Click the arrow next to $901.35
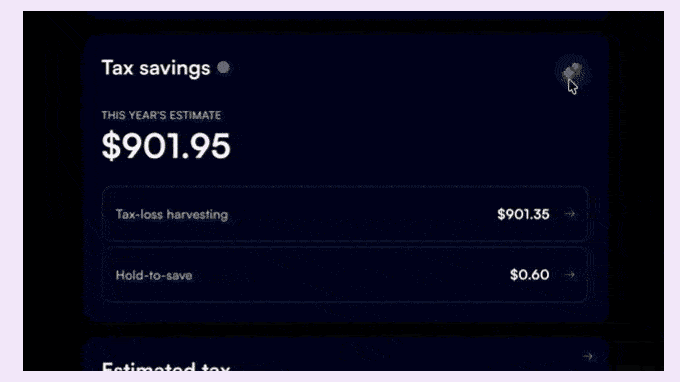680x382 pixels. [x=570, y=214]
